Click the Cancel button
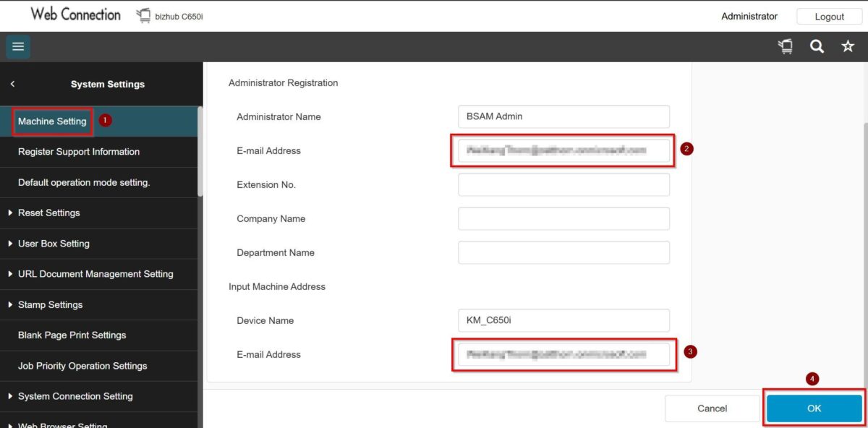 (712, 408)
